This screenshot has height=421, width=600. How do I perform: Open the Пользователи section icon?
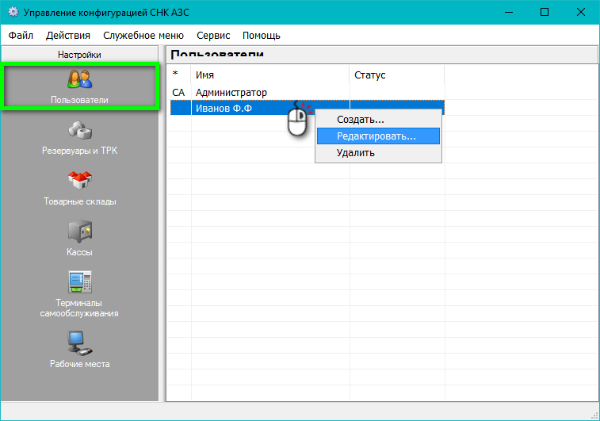coord(80,79)
